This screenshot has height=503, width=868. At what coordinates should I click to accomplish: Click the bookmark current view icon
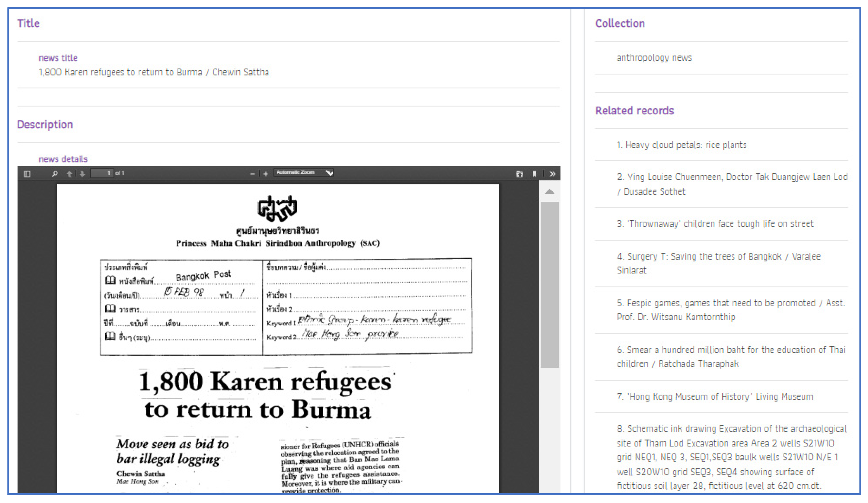534,174
